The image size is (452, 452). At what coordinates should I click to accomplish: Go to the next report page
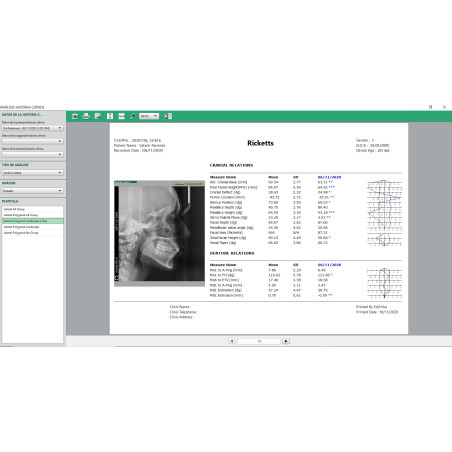click(x=286, y=341)
